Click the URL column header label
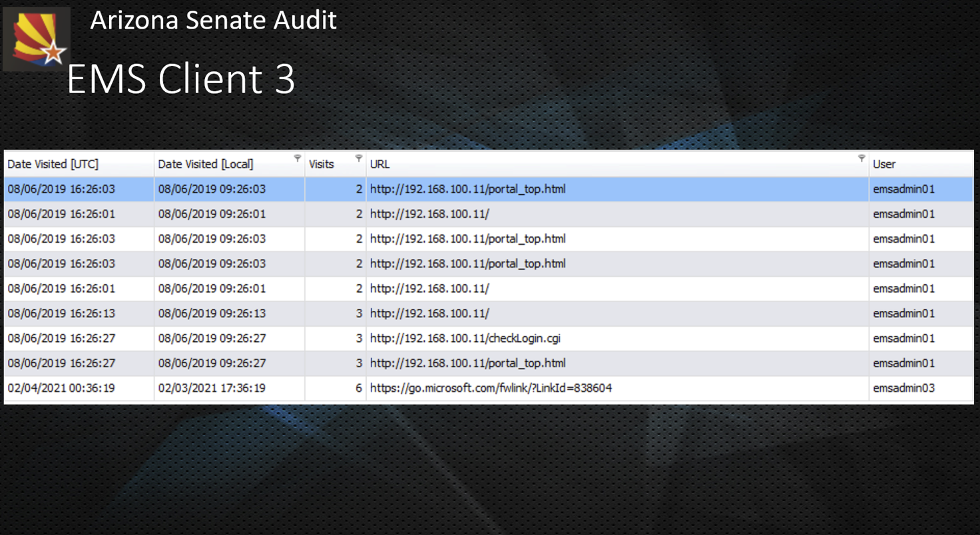This screenshot has height=535, width=980. (x=379, y=164)
